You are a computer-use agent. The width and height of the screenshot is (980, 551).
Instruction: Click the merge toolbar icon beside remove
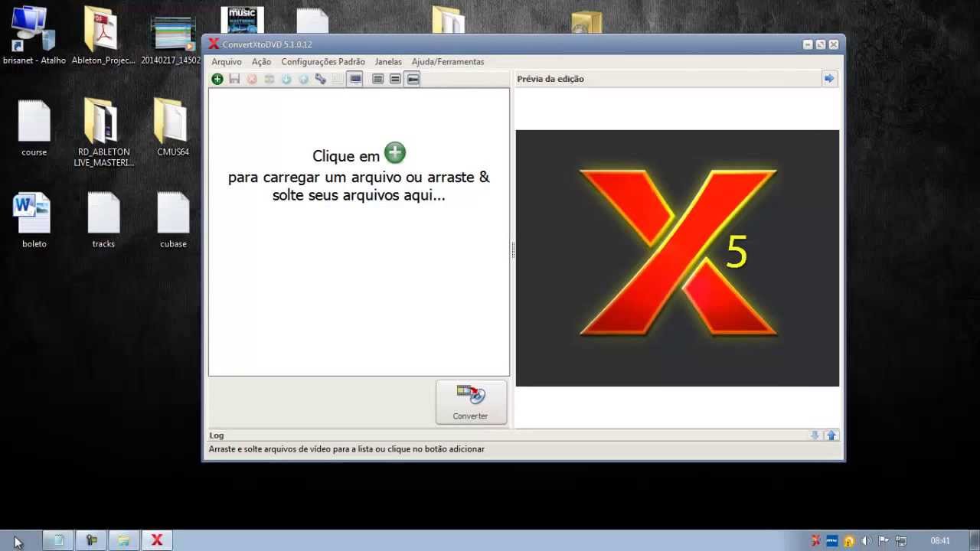pos(269,79)
